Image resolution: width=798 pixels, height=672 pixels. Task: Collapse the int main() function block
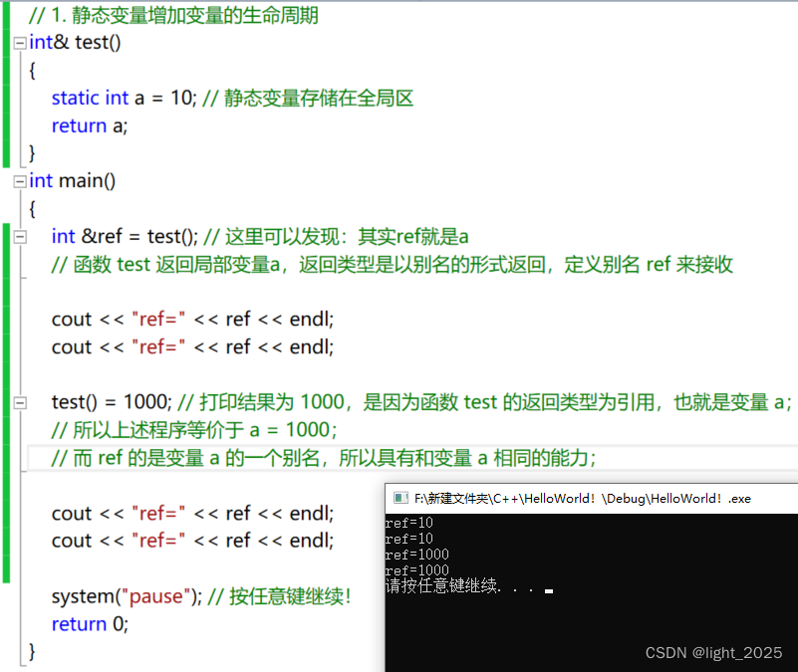tap(20, 181)
